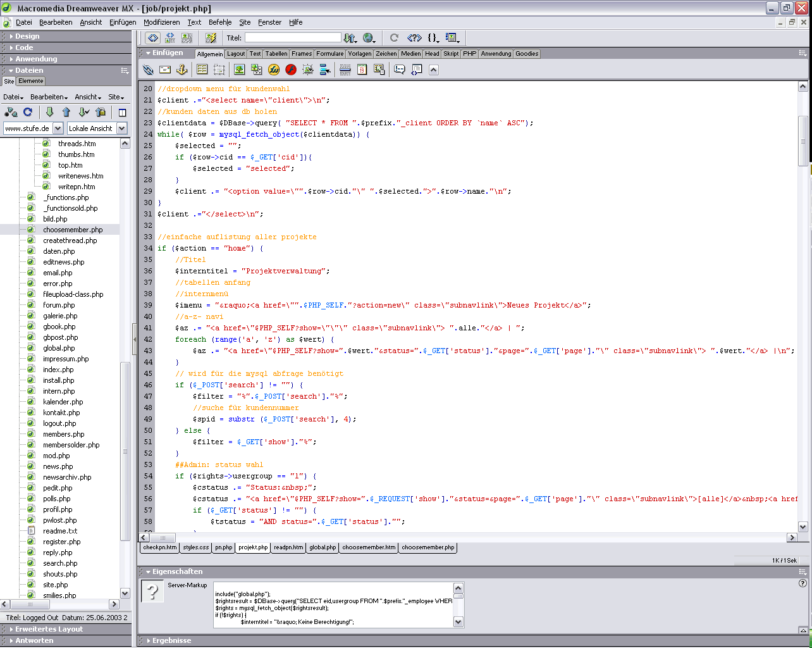Insert Flash using the red Flash icon
Image resolution: width=812 pixels, height=648 pixels.
click(x=291, y=70)
